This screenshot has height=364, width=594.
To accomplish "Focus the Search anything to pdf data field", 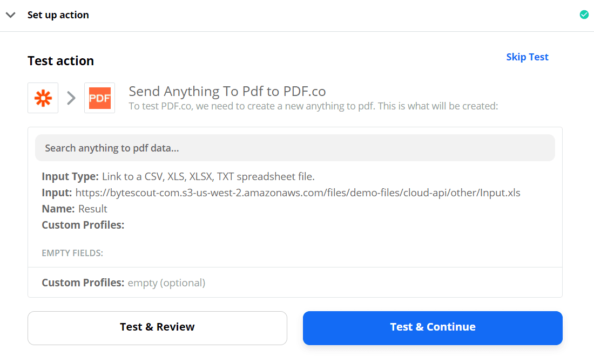I will [295, 148].
